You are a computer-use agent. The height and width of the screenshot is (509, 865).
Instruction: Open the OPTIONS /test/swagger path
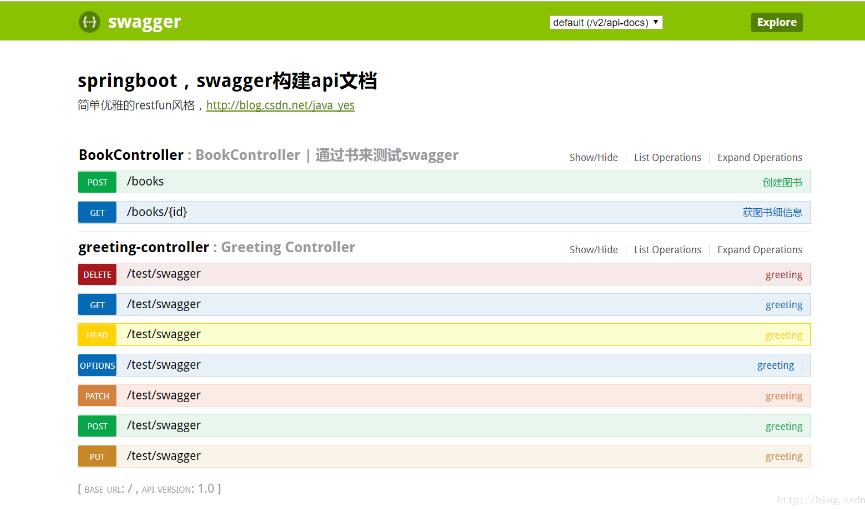coord(163,365)
